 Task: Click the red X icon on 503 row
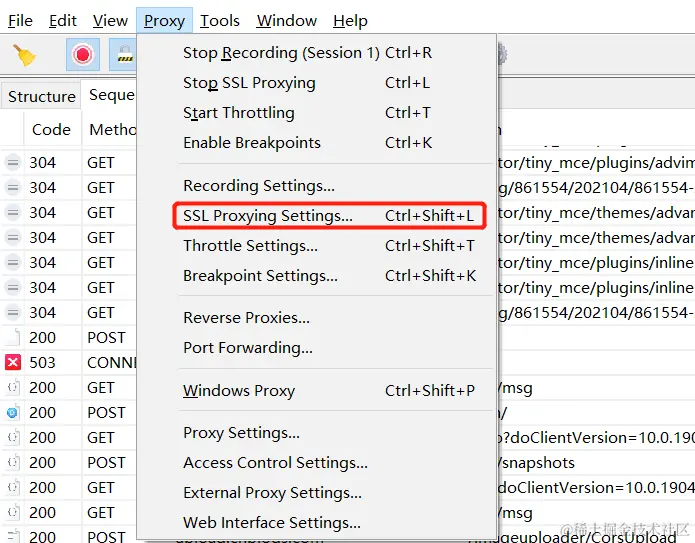[13, 362]
